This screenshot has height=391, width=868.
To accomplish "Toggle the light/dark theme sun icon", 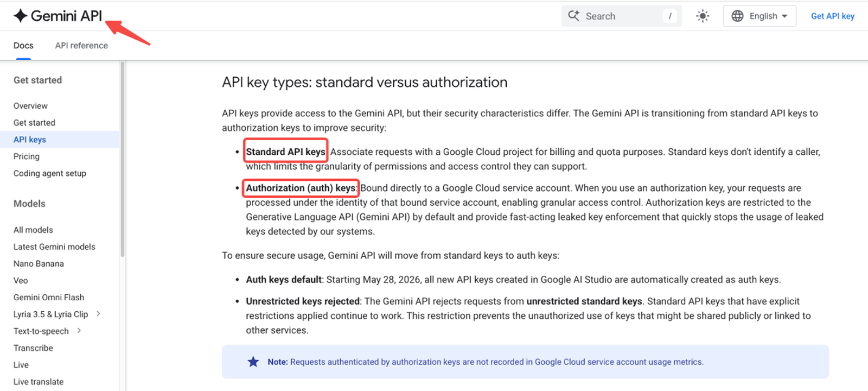I will point(703,16).
